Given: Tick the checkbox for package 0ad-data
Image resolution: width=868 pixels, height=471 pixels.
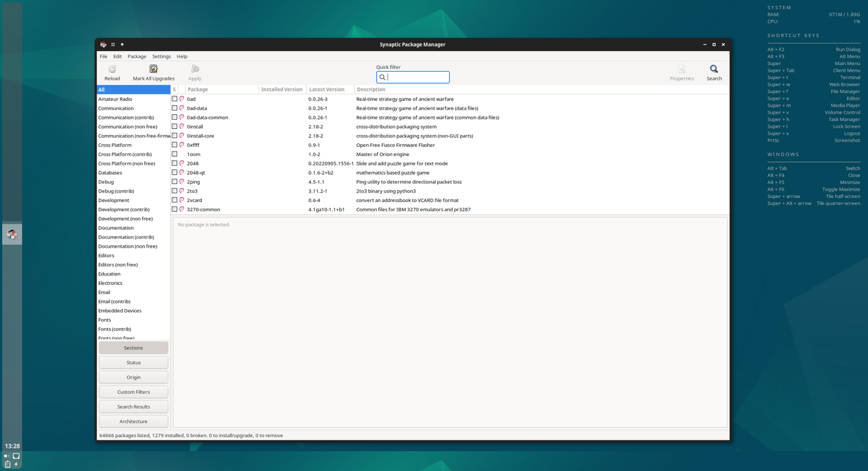Looking at the screenshot, I should (x=174, y=108).
